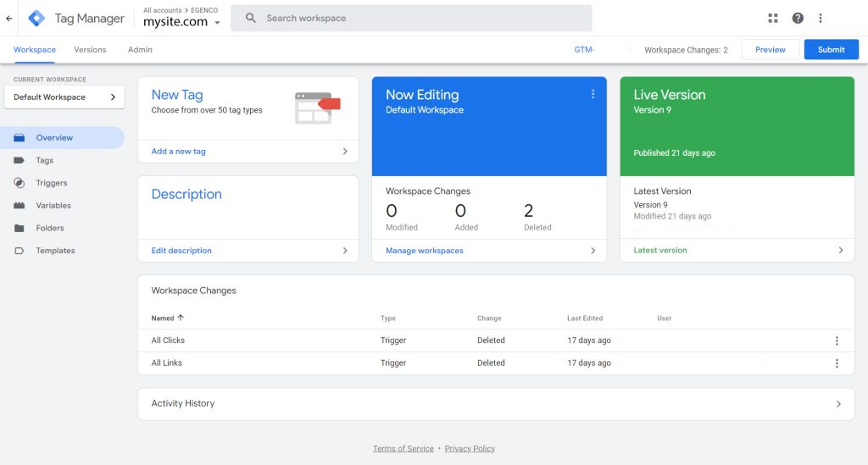Open the help question mark icon
This screenshot has height=465, width=868.
click(x=798, y=18)
